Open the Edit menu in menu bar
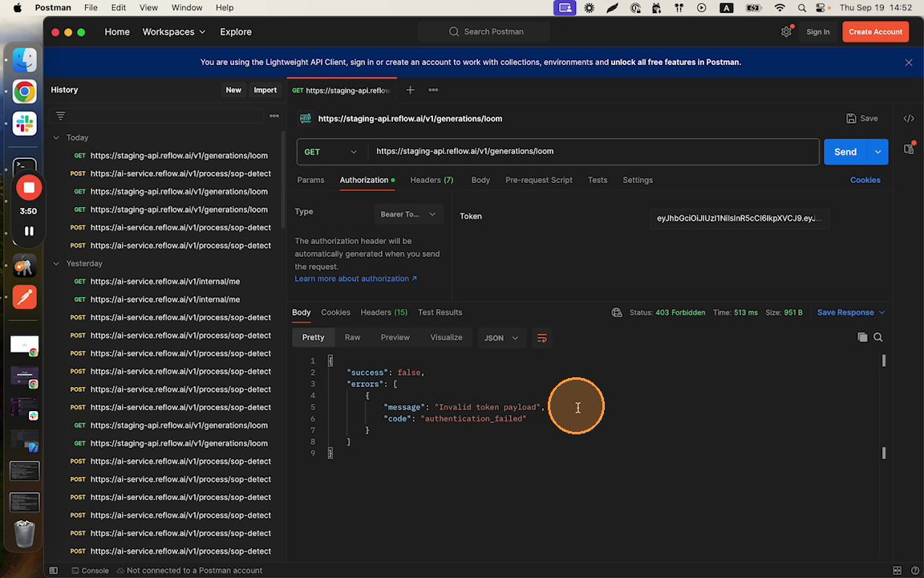Image resolution: width=924 pixels, height=578 pixels. [x=119, y=8]
